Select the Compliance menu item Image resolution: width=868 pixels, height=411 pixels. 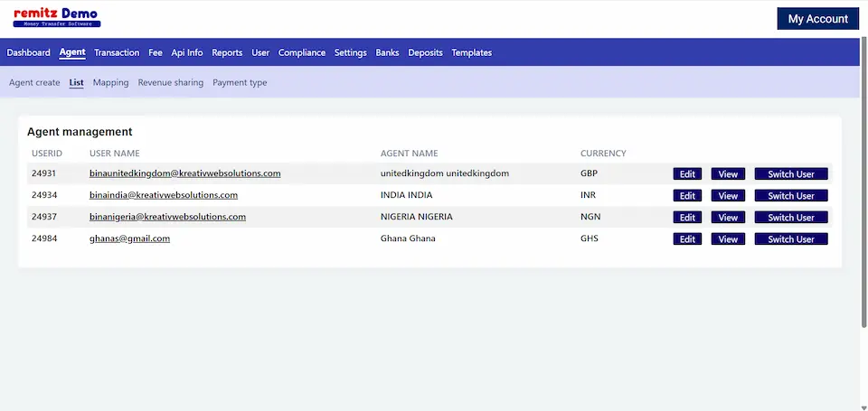[302, 52]
